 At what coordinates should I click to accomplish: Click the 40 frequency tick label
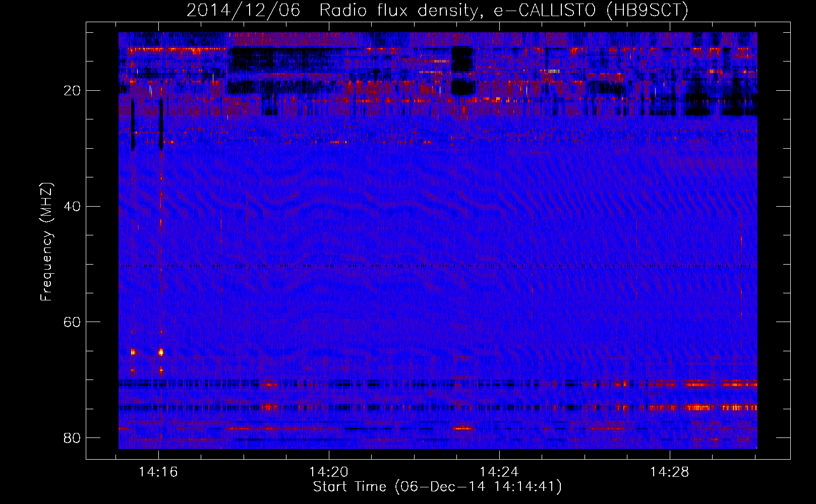click(x=73, y=206)
